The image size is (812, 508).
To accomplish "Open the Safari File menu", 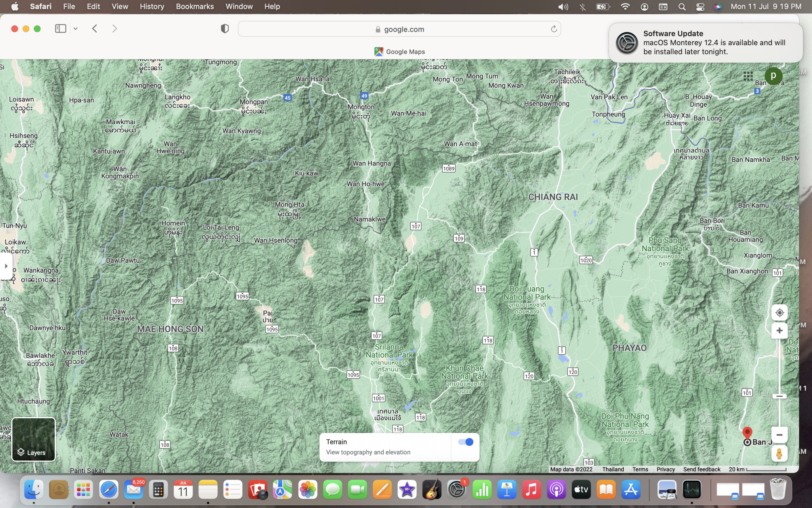I will (69, 6).
